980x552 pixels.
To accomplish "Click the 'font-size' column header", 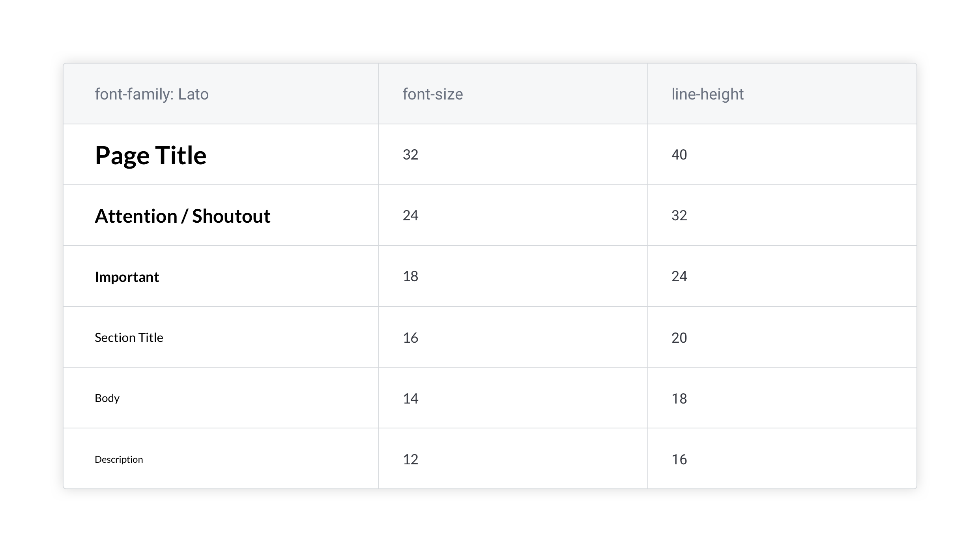I will coord(432,94).
